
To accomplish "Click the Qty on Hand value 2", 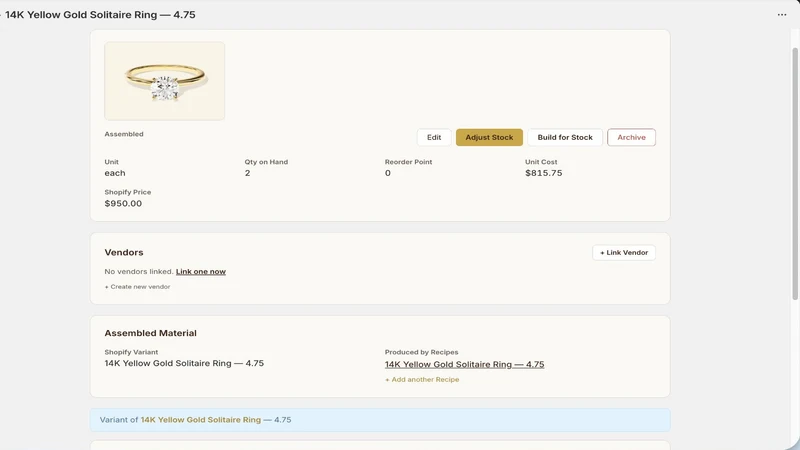I will 247,173.
